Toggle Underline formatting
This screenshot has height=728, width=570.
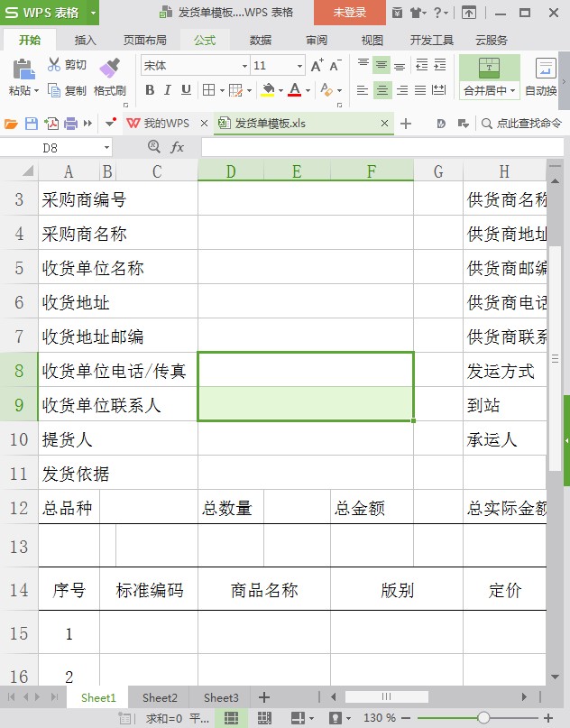[x=186, y=89]
